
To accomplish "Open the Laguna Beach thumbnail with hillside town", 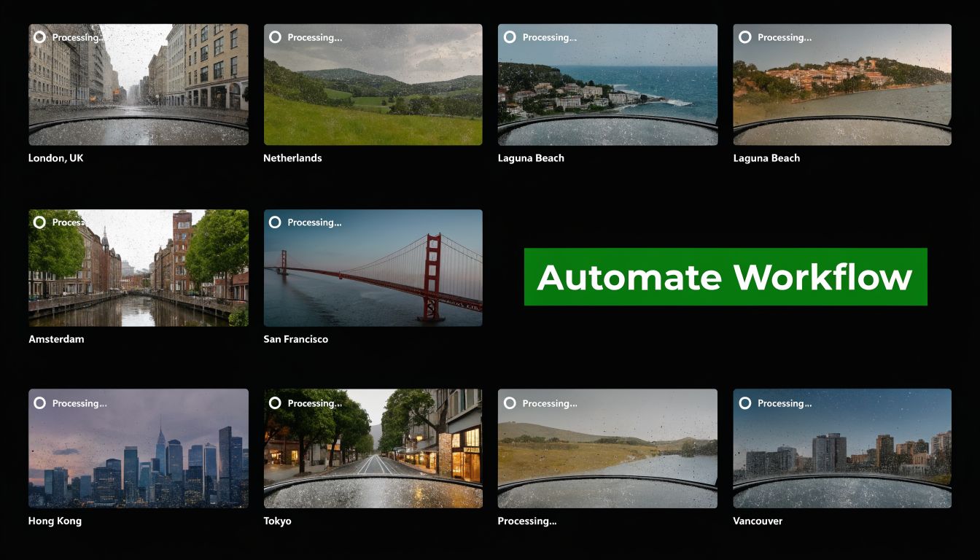I will [x=842, y=85].
